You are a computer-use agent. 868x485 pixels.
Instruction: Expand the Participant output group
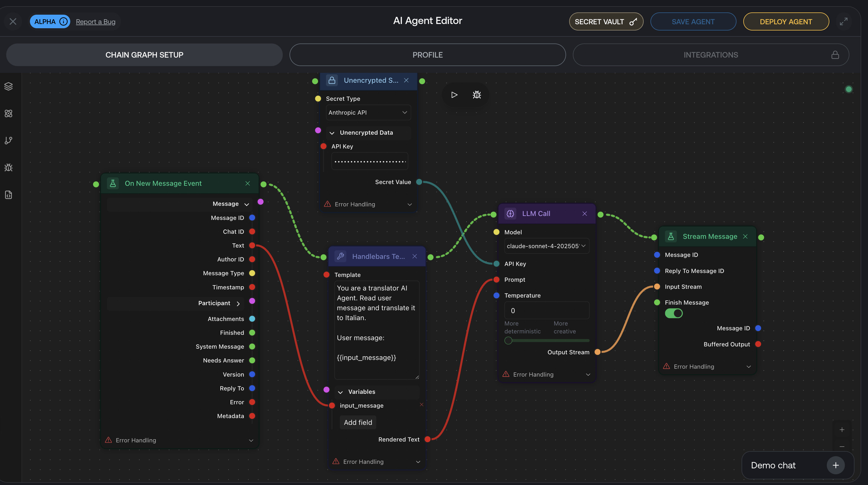point(238,303)
